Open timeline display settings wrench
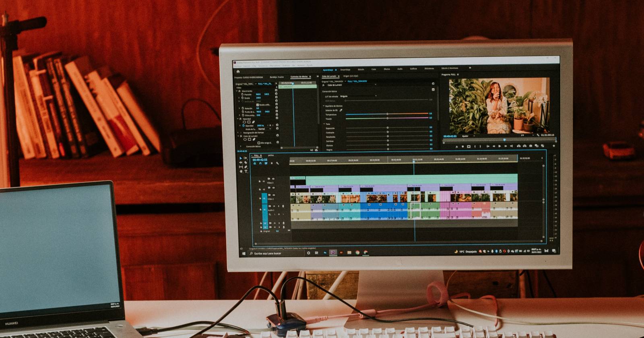Viewport: 644px width, 338px height. 277,163
